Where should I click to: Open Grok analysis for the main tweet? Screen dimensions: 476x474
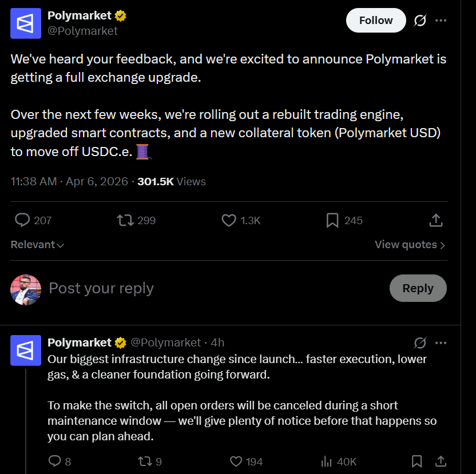coord(420,20)
